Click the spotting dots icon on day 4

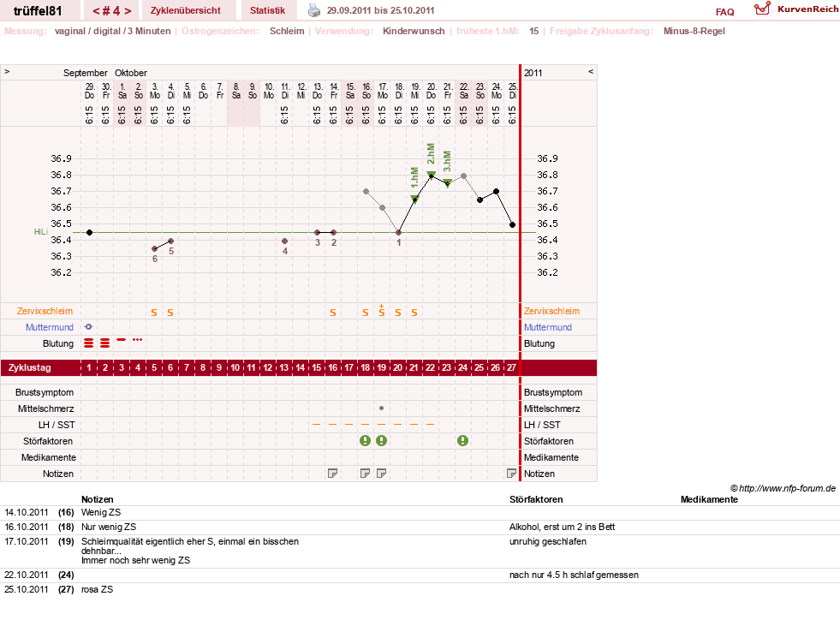[x=138, y=340]
